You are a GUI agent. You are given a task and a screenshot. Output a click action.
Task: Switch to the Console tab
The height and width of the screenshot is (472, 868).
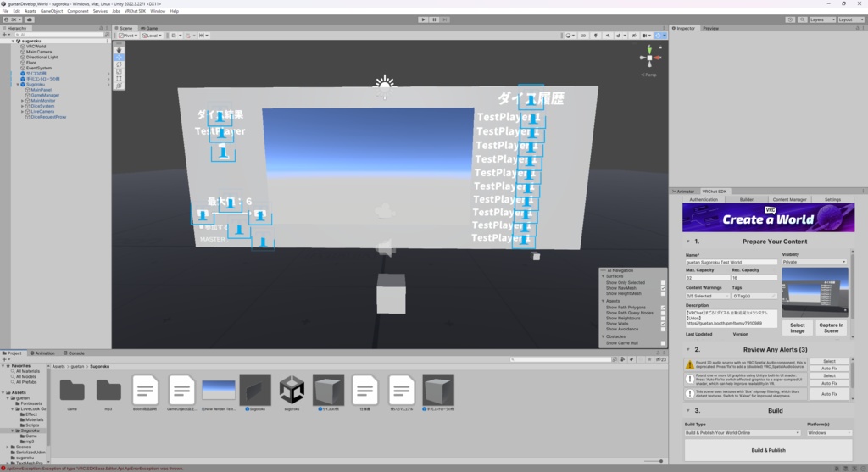[x=74, y=353]
